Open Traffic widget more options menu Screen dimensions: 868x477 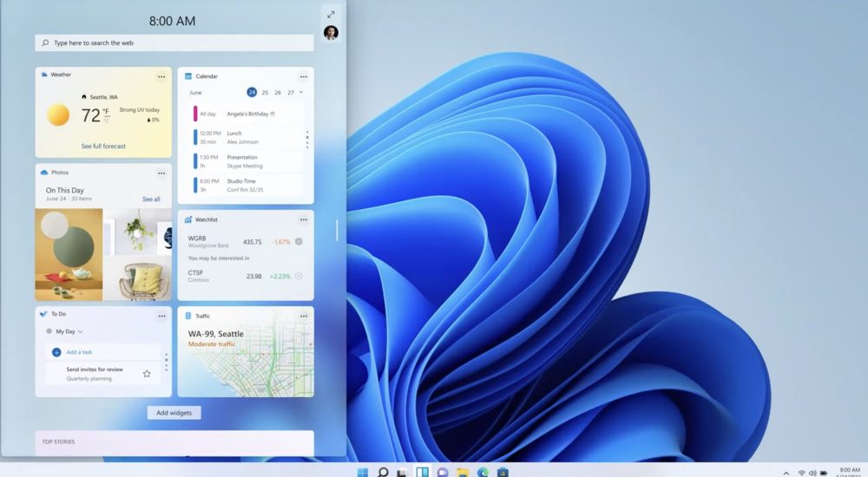304,317
